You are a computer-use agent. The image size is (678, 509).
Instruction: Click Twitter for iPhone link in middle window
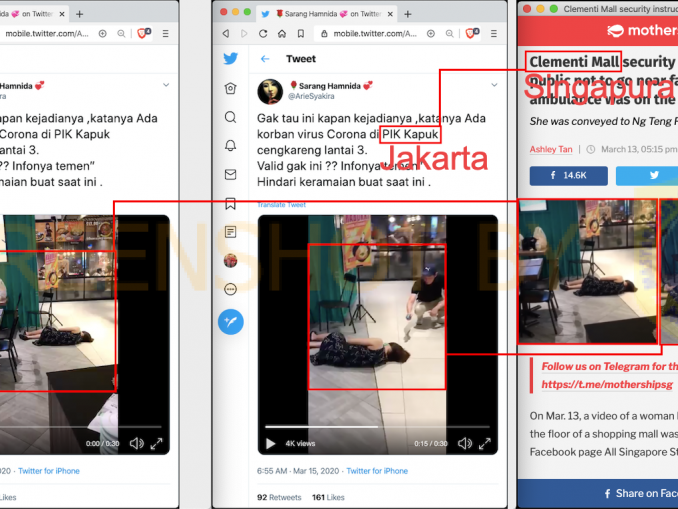377,471
